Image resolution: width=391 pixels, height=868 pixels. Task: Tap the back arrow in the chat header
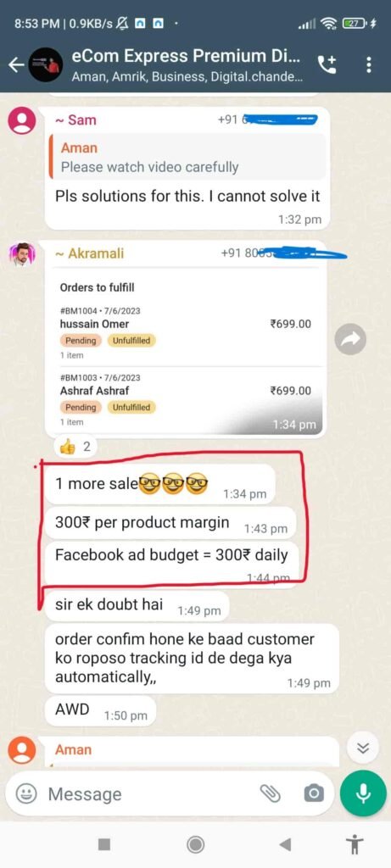[x=16, y=64]
